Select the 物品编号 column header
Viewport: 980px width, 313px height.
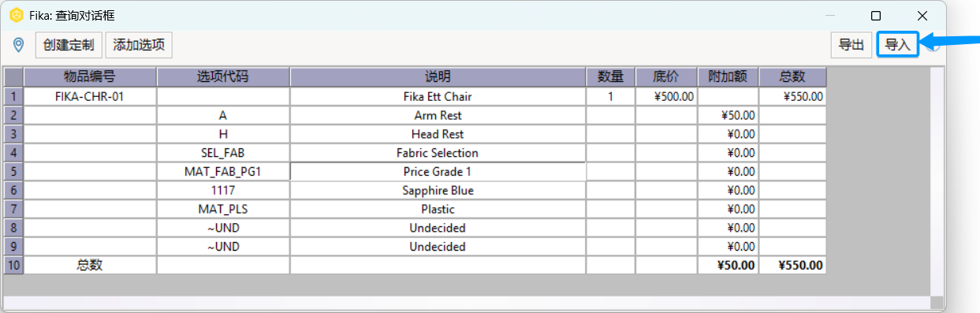(x=90, y=76)
